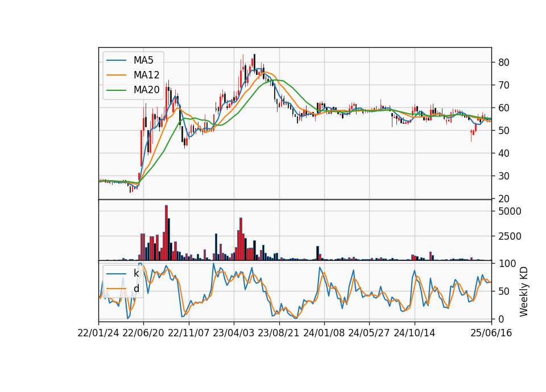Click the KD axis value 0
The height and width of the screenshot is (392, 546).
[501, 319]
